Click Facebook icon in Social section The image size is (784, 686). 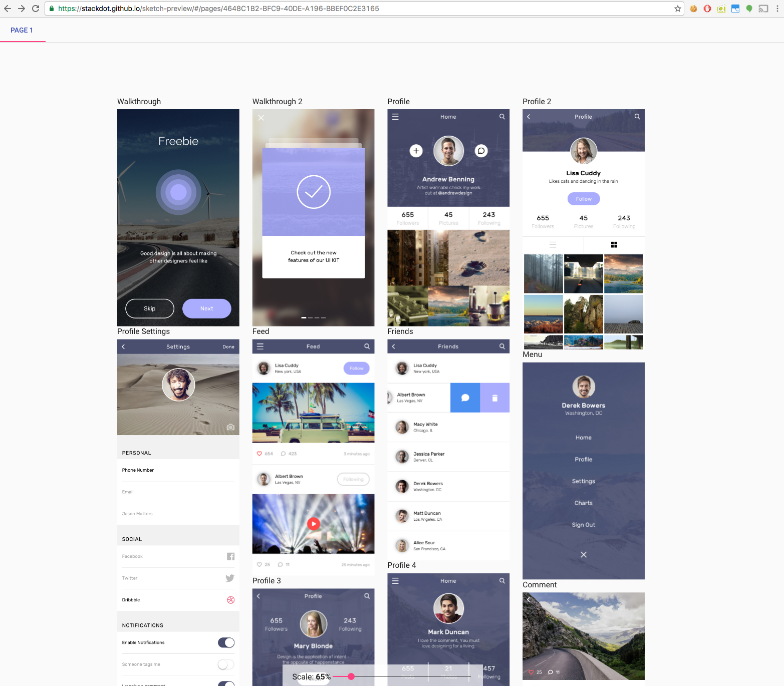tap(230, 556)
